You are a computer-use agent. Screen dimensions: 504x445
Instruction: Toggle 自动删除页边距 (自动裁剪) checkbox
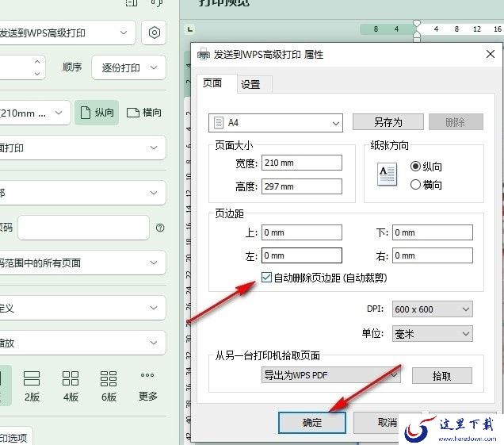[266, 277]
